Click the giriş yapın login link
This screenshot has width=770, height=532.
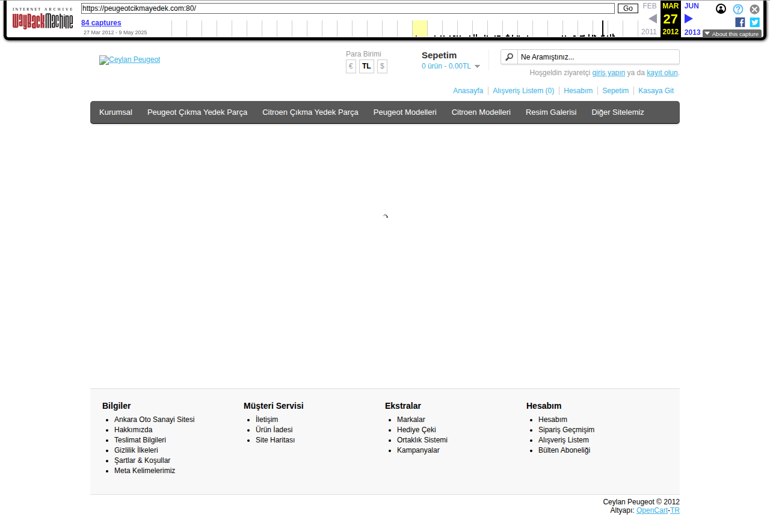pos(608,73)
